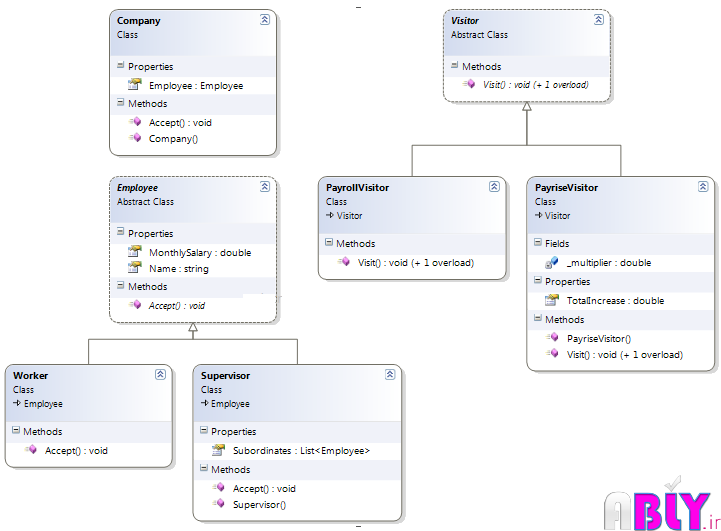Collapse Methods section in PayrollVisitor class
Screen dimensions: 721x531
coord(329,242)
